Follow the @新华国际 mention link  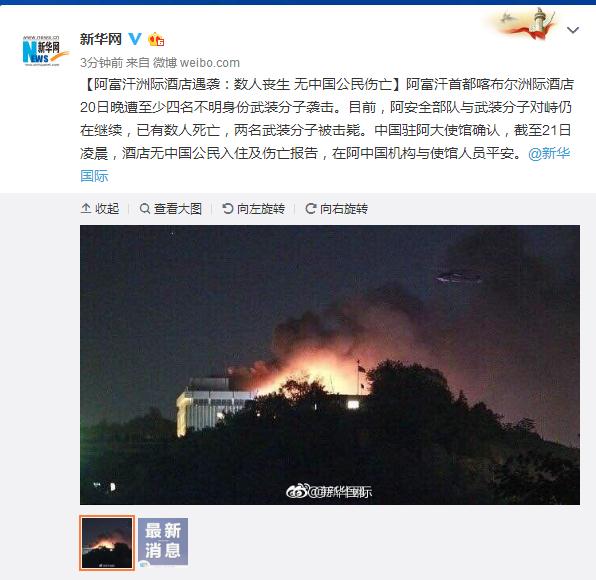325,165
